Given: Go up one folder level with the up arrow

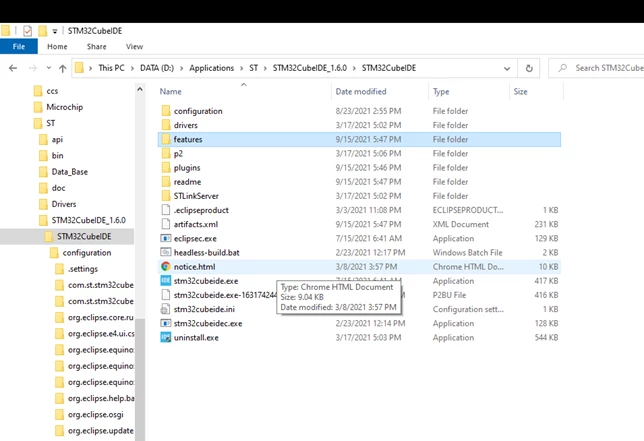Looking at the screenshot, I should click(x=62, y=68).
